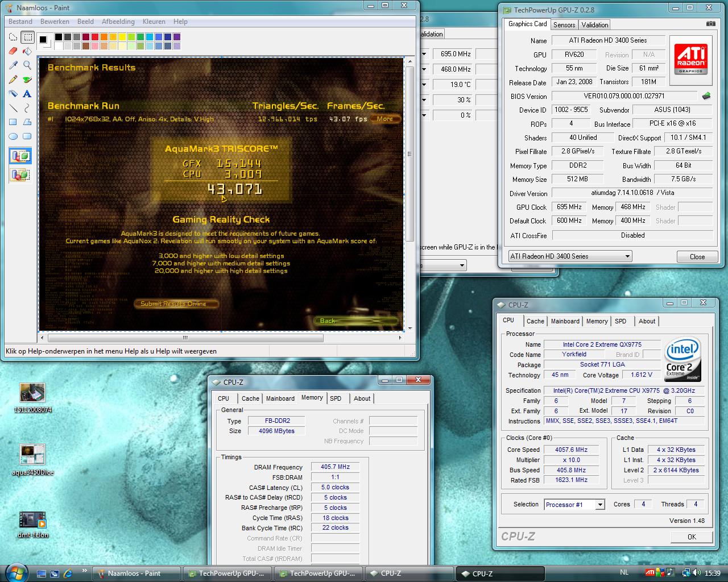Open the dropdown next to 695.0 MHz sensor

424,54
